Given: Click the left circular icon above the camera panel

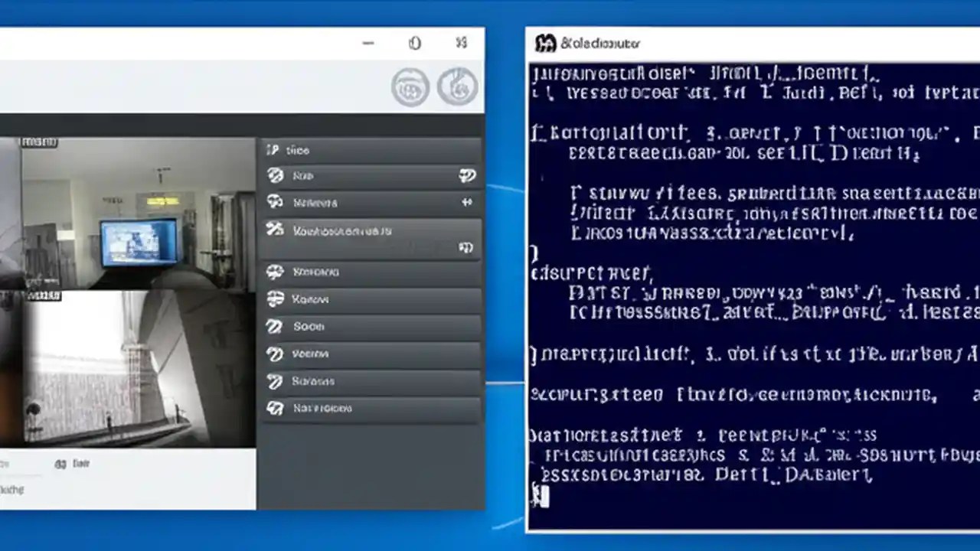Looking at the screenshot, I should click(410, 86).
